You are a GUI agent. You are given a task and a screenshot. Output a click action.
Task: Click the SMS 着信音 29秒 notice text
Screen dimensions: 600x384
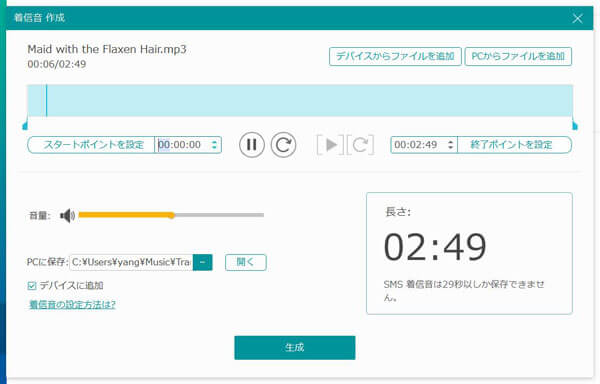[464, 290]
